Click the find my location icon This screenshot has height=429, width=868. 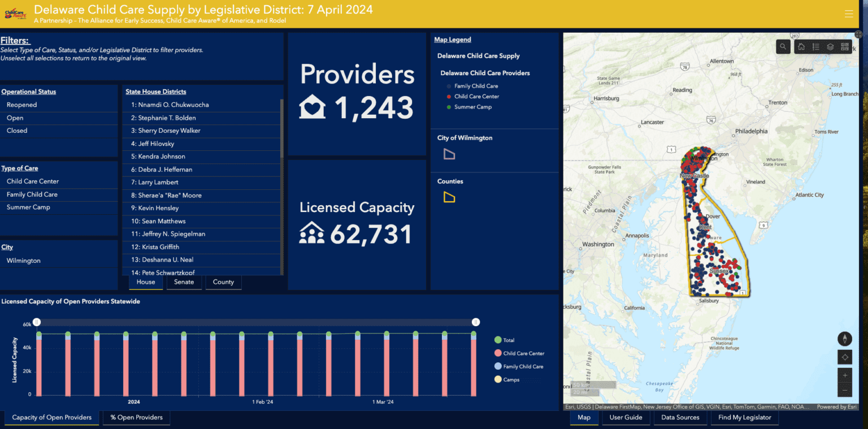pos(844,357)
